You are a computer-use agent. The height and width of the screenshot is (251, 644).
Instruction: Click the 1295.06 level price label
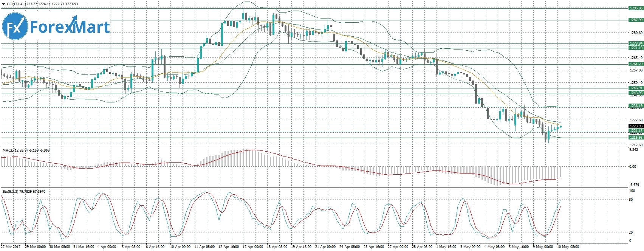tap(636, 8)
